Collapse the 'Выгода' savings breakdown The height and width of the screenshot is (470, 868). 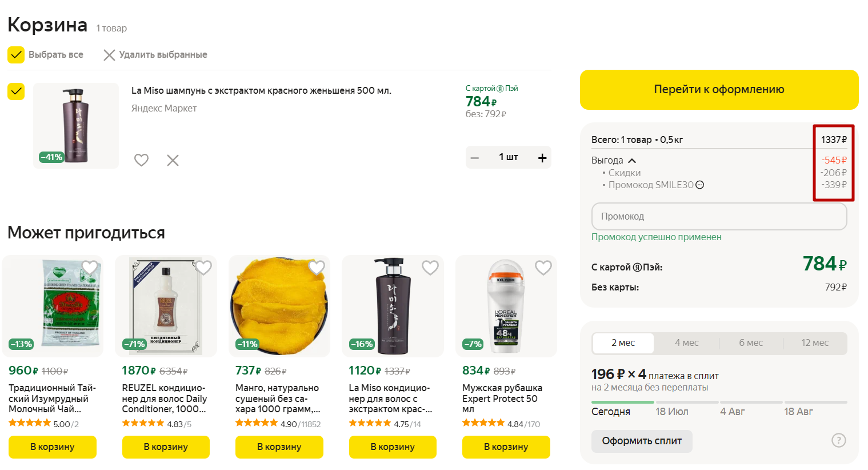click(x=632, y=161)
